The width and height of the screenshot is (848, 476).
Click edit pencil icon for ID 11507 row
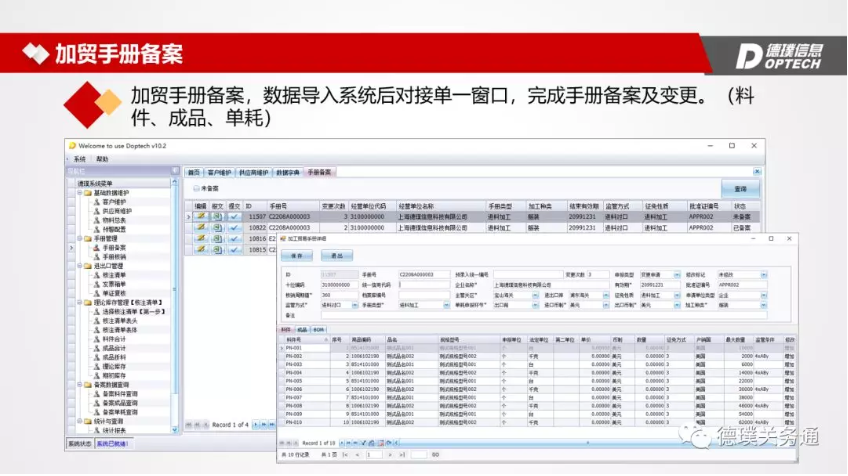[201, 216]
